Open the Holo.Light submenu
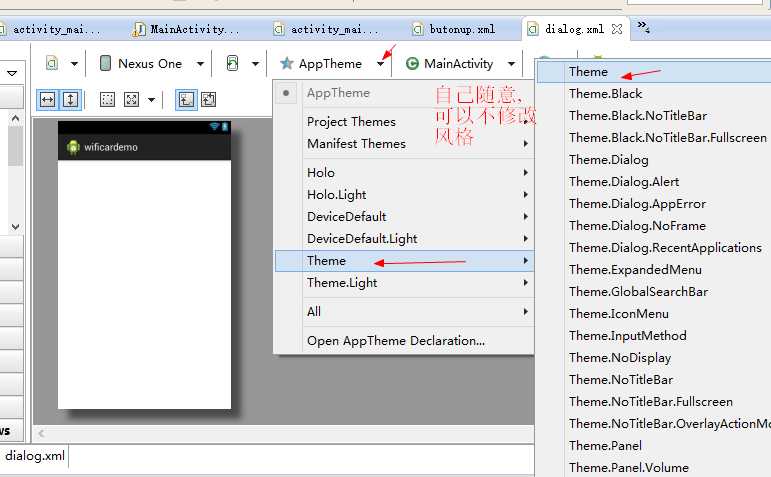The image size is (771, 477). tap(404, 195)
